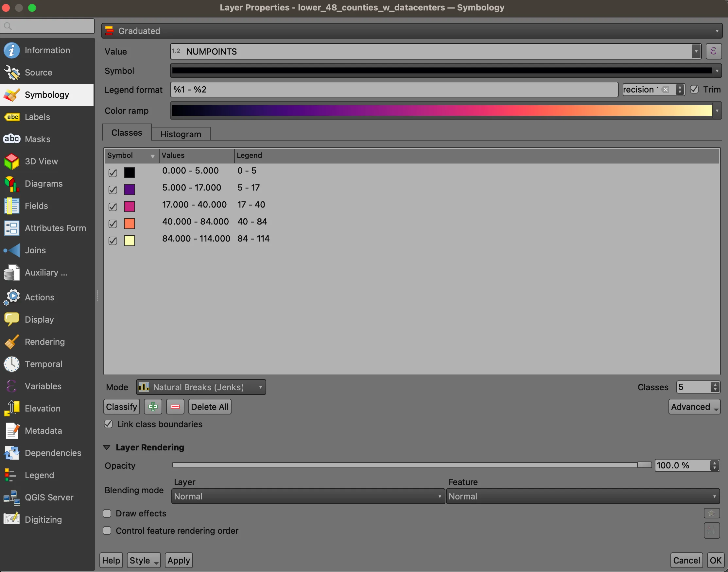Image resolution: width=728 pixels, height=572 pixels.
Task: Enable Draw effects checkbox
Action: 107,513
